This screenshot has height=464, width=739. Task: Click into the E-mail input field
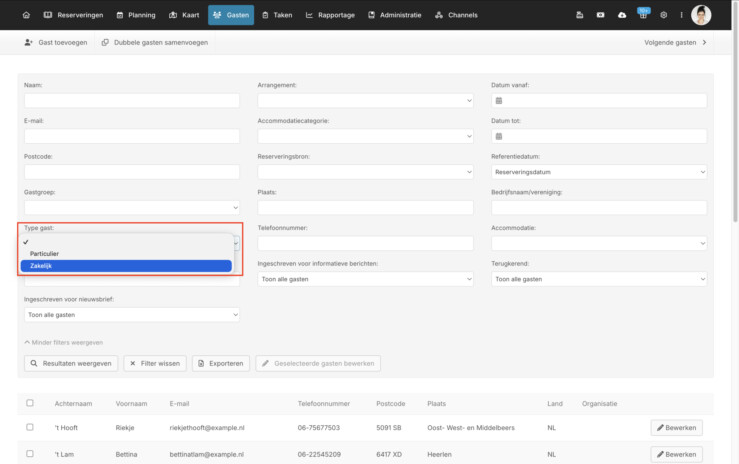131,136
